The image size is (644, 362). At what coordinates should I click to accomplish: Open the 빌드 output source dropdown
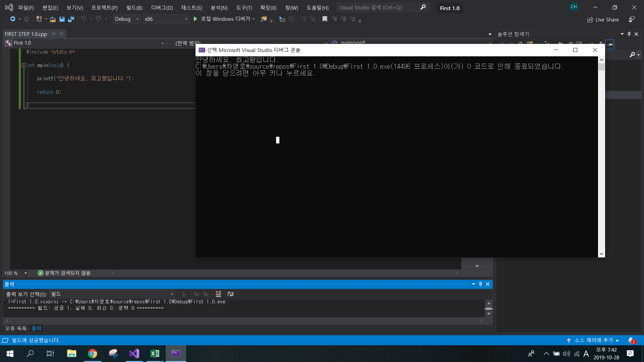pyautogui.click(x=112, y=294)
